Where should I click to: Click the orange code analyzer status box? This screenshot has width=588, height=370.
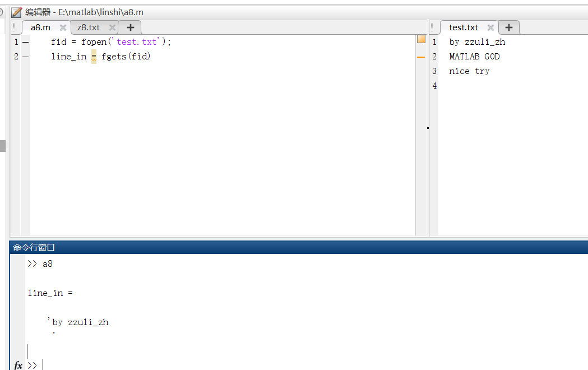tap(421, 39)
